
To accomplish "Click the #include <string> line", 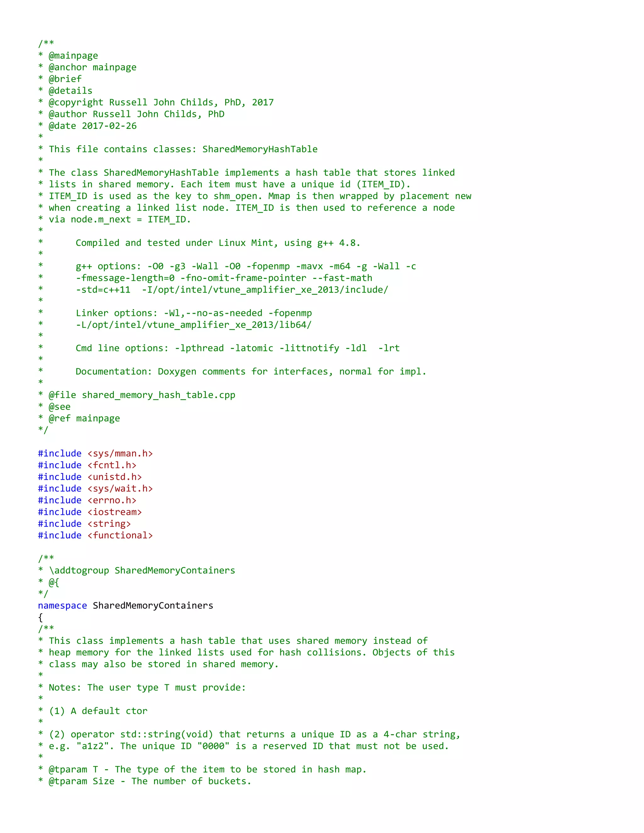I will tap(84, 524).
